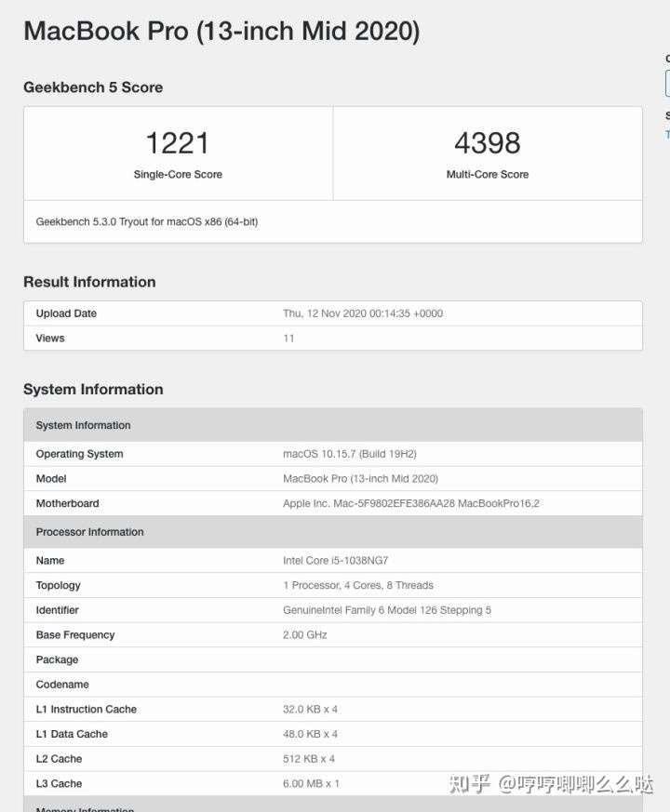Click the Operating System label

pos(80,454)
